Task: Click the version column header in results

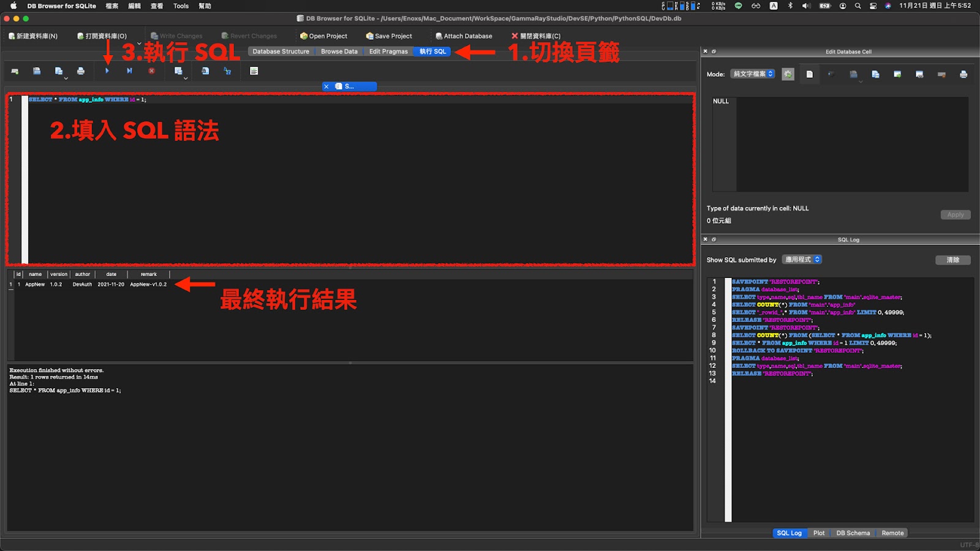Action: [x=59, y=274]
